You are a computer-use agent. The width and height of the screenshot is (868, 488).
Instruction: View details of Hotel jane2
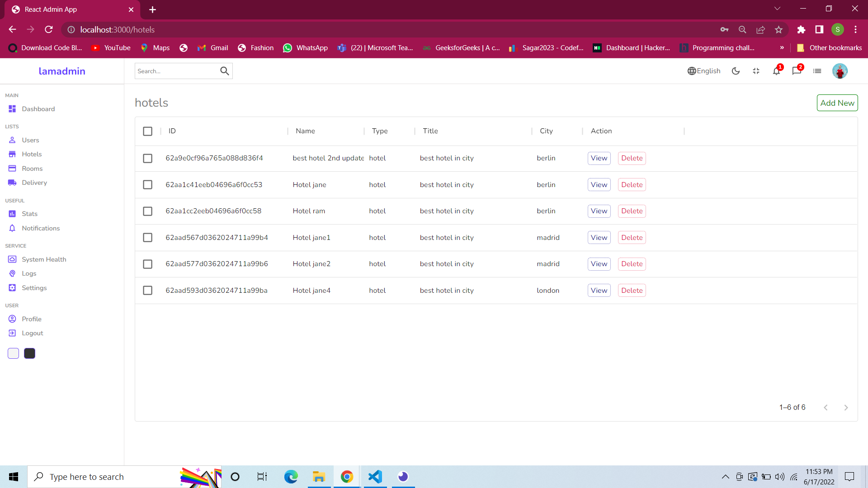pyautogui.click(x=599, y=264)
